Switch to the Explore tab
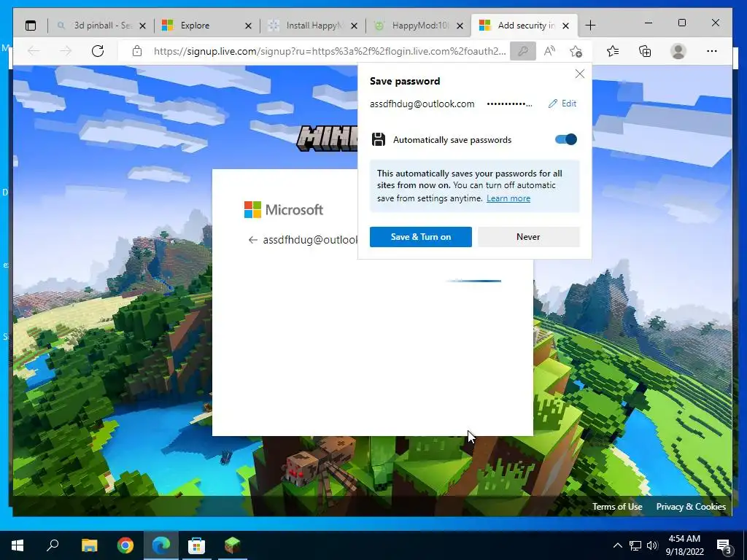This screenshot has width=747, height=560. tap(205, 26)
